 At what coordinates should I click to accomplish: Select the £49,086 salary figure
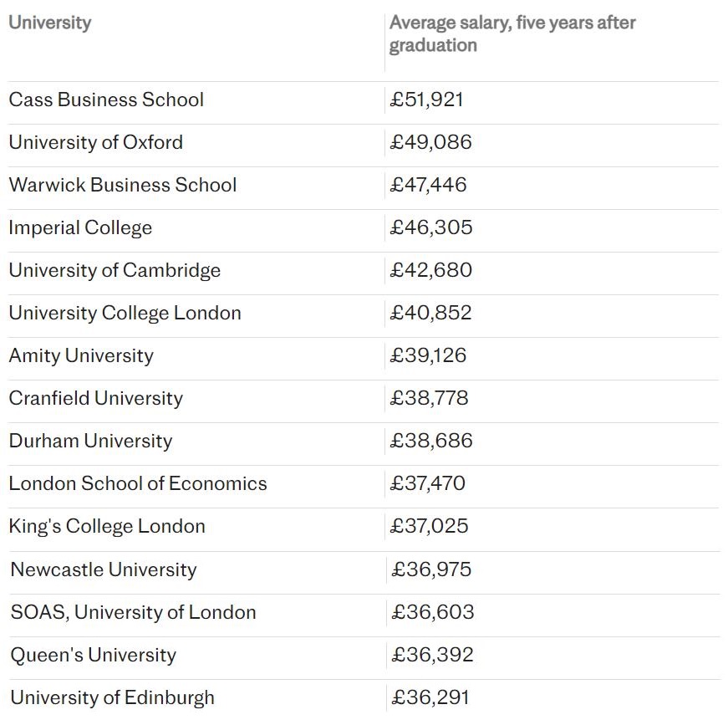(431, 142)
